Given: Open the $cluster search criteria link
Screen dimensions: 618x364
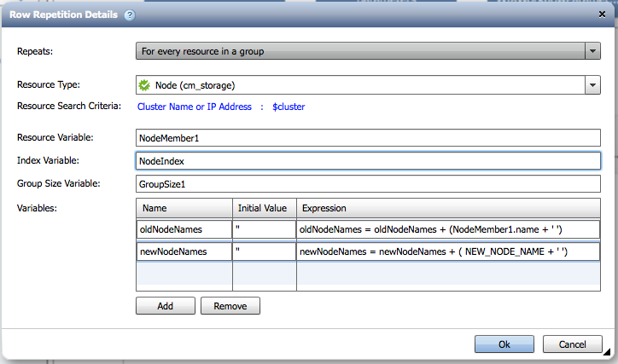Looking at the screenshot, I should pyautogui.click(x=289, y=107).
